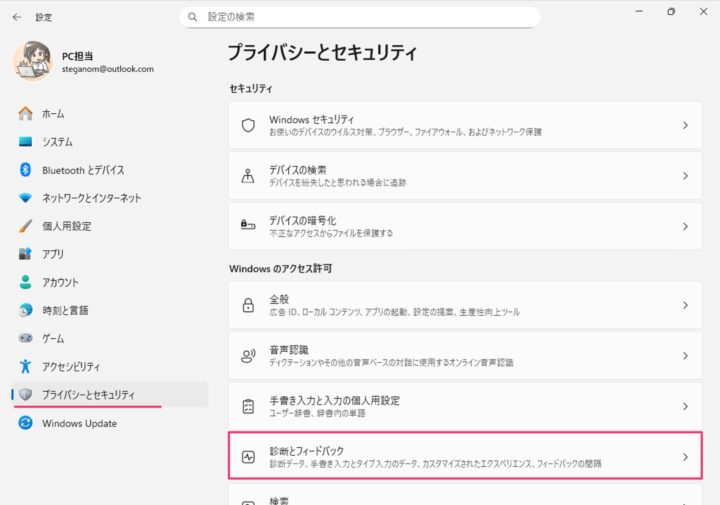Click the Windows セキュリティ shield icon
Viewport: 720px width, 505px height.
(x=248, y=125)
